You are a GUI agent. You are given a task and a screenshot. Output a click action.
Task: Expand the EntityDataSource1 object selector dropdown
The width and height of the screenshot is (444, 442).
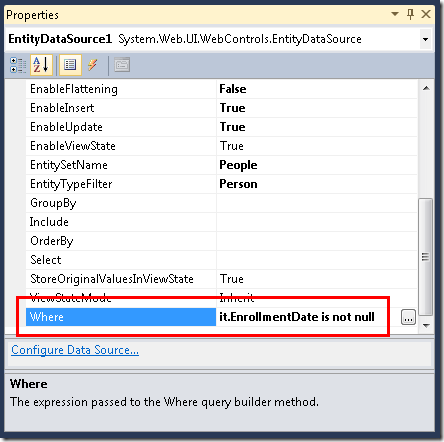425,39
